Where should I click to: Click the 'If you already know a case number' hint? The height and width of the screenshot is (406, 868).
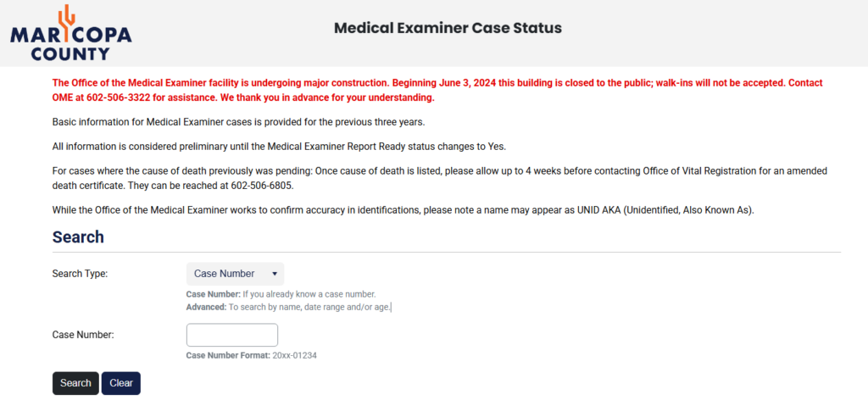[x=303, y=294]
